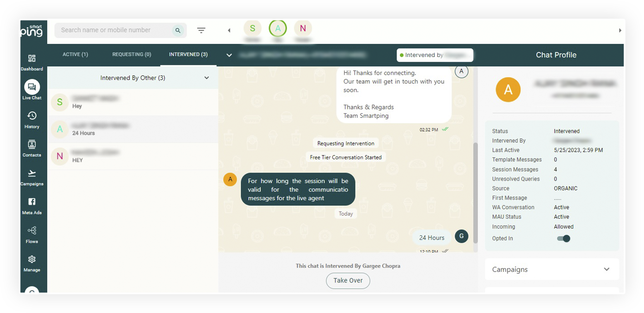Click the customer message about session validity
644x313 pixels.
pos(298,189)
